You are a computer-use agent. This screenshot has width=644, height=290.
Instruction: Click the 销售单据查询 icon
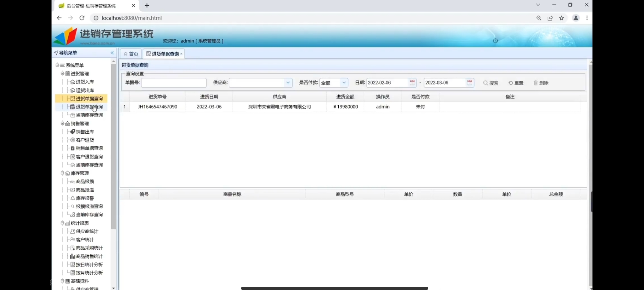(72, 148)
